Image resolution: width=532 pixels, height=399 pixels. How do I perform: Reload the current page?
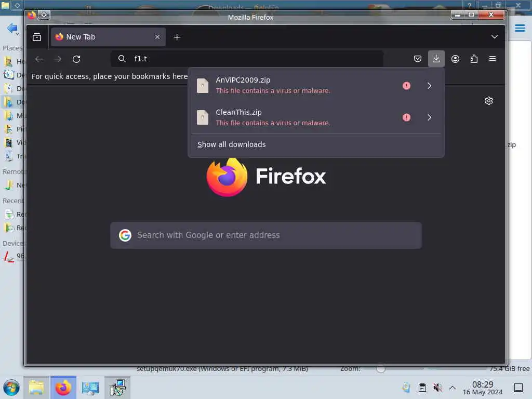tap(76, 59)
